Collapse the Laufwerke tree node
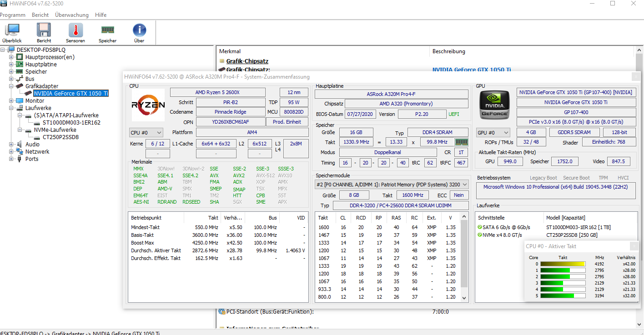The width and height of the screenshot is (644, 335). tap(11, 108)
